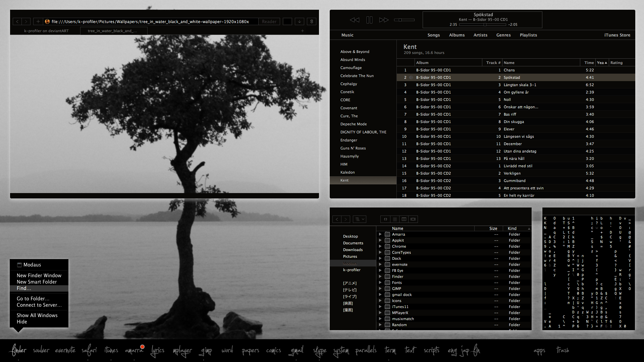Click the Reader button in Safari
Screen dimensions: 644x362
tap(269, 21)
